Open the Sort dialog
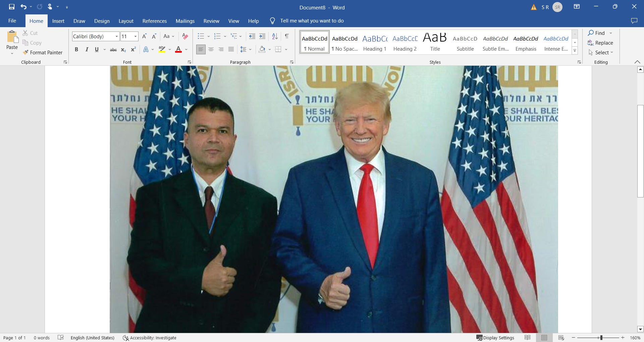 click(275, 36)
